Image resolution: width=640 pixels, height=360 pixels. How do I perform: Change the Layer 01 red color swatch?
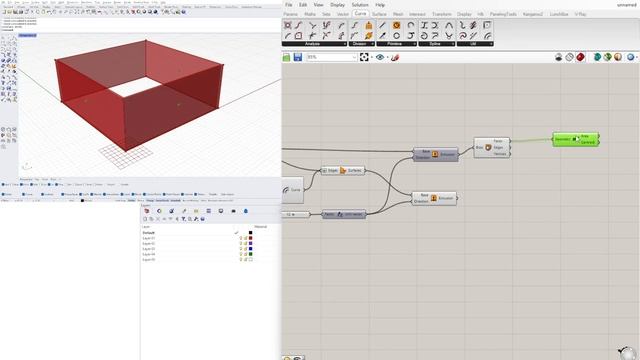point(251,238)
